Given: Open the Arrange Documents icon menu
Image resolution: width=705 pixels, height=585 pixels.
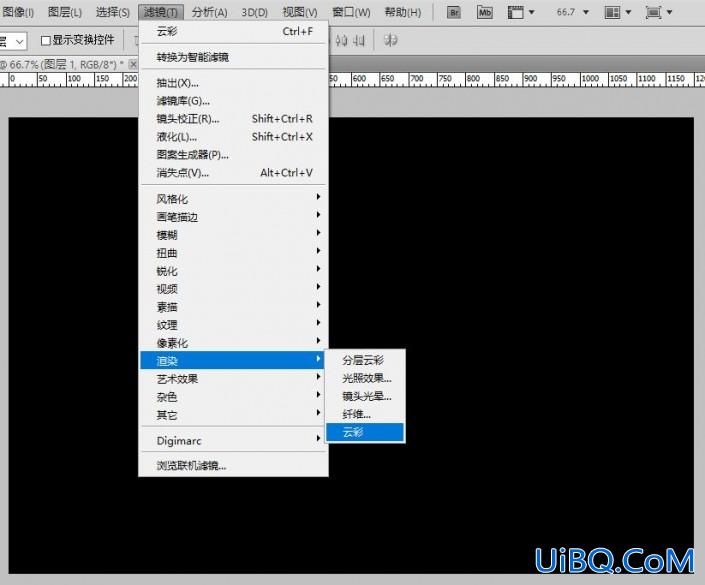Looking at the screenshot, I should pyautogui.click(x=618, y=12).
